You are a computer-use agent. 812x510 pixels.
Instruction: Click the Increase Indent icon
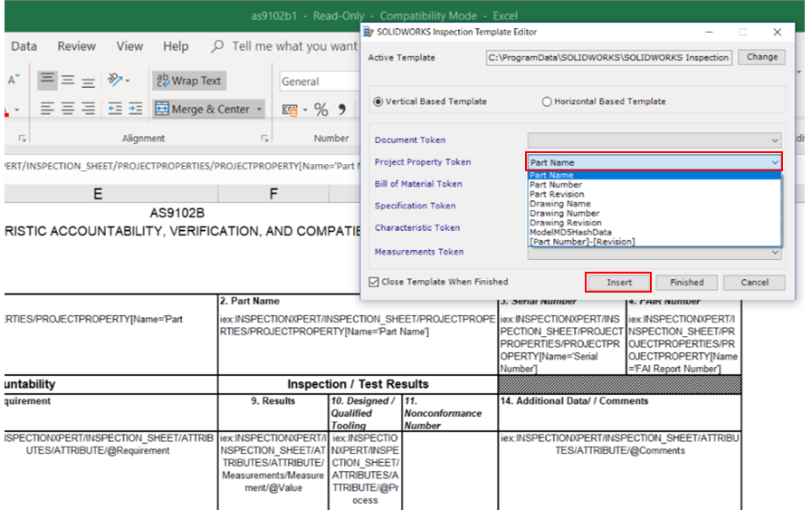[135, 109]
